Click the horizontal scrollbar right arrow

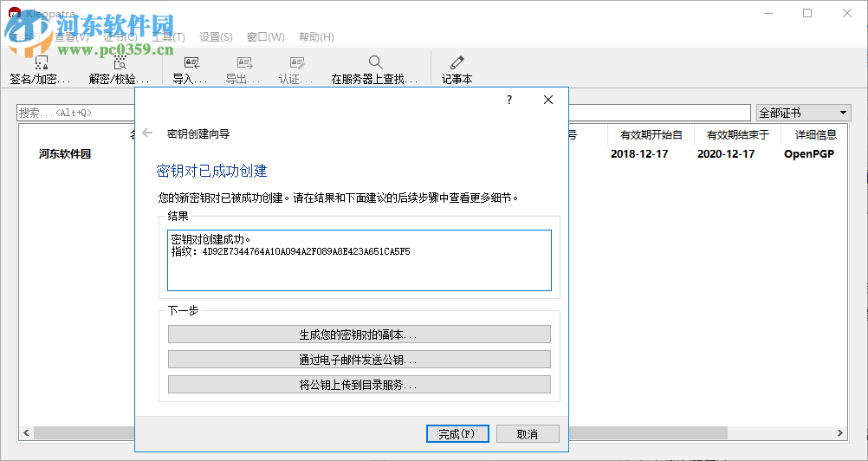click(840, 432)
